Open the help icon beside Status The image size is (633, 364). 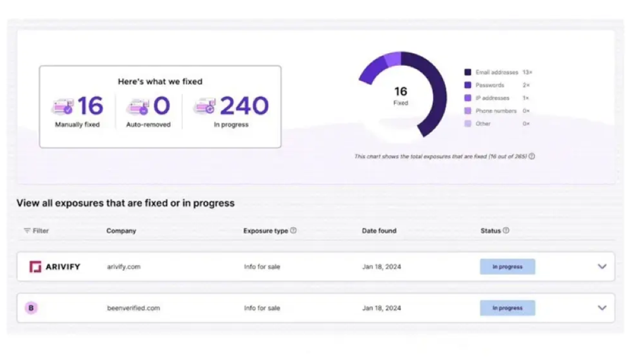coord(506,231)
